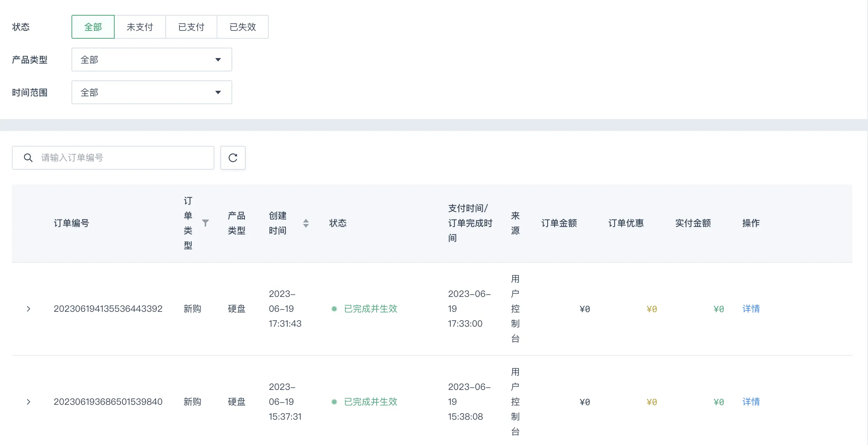
Task: Click the 来源 column header
Action: (x=516, y=223)
